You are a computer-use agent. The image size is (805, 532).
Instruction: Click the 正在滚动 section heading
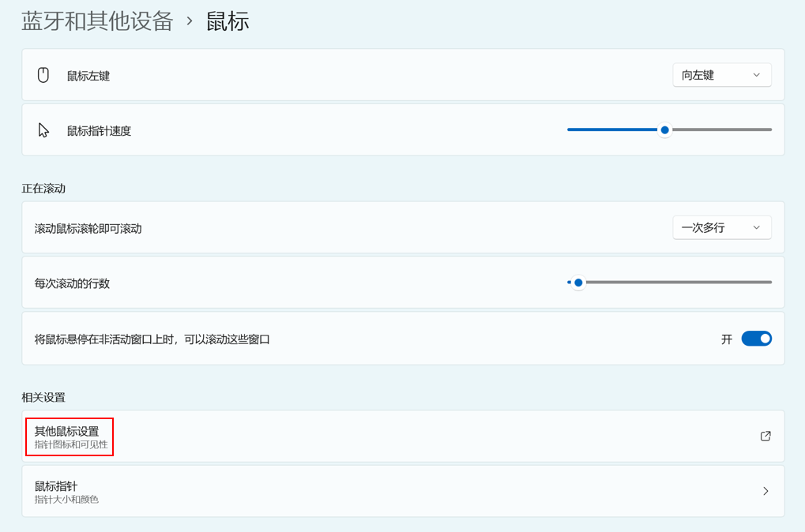(43, 189)
